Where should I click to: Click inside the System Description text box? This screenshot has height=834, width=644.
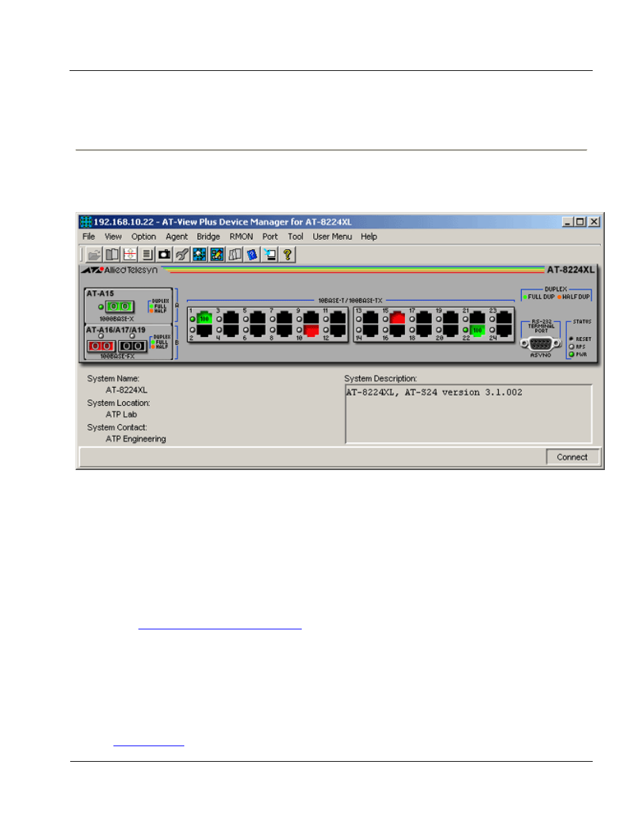[468, 414]
